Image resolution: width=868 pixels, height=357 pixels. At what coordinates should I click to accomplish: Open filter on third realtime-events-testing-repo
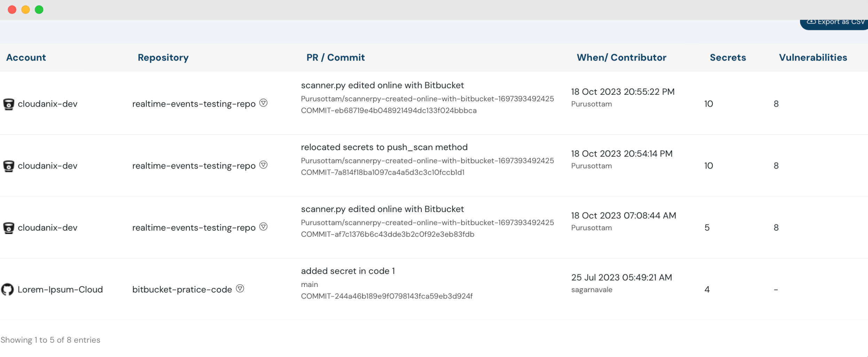tap(264, 226)
